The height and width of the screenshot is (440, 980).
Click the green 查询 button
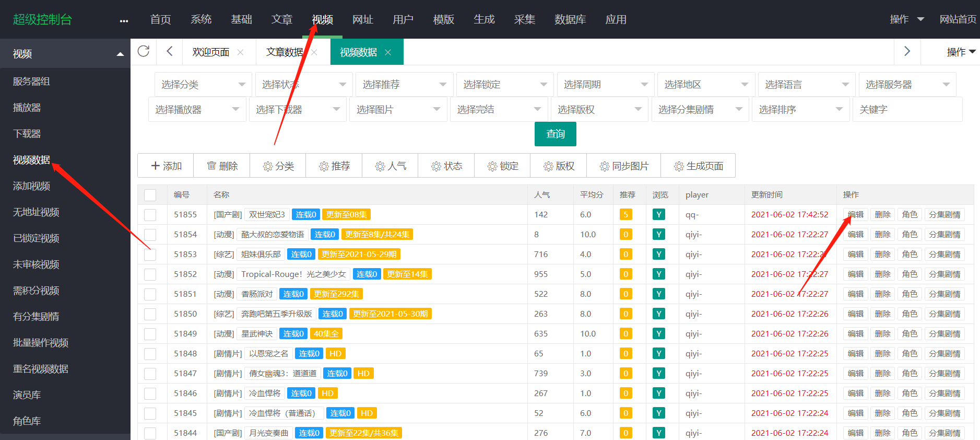click(x=556, y=134)
